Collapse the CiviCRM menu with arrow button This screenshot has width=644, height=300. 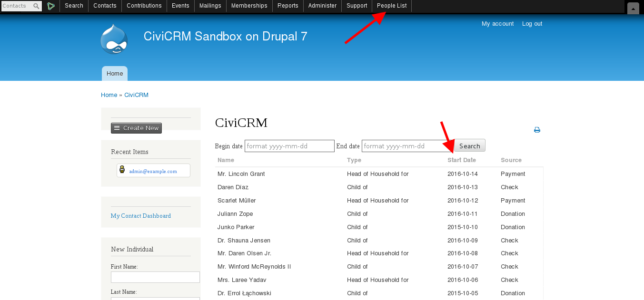click(x=633, y=9)
